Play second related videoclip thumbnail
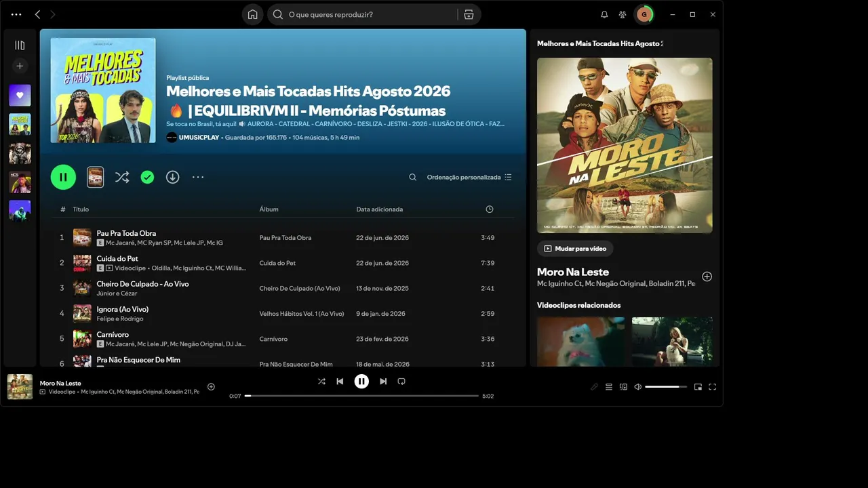This screenshot has width=868, height=488. 672,342
